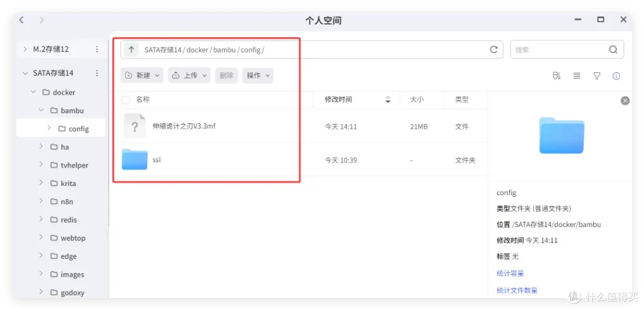Expand the M.2存储12 volume
Screen dimensions: 644x310
(25, 49)
